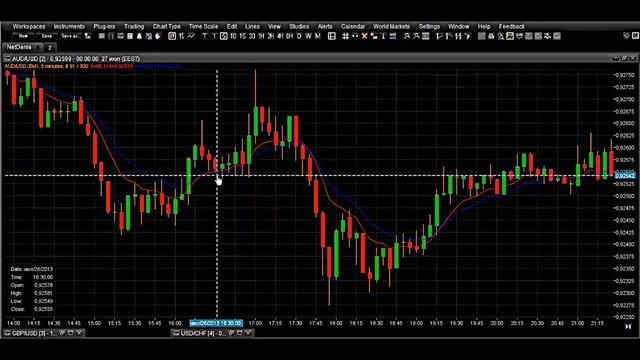Open the Chart Type menu
This screenshot has height=360, width=640.
click(167, 27)
